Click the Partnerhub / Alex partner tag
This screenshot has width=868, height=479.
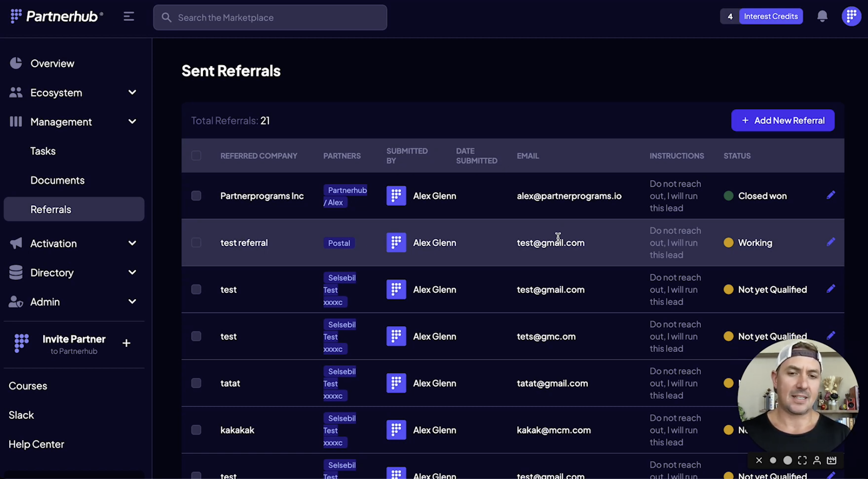click(345, 196)
